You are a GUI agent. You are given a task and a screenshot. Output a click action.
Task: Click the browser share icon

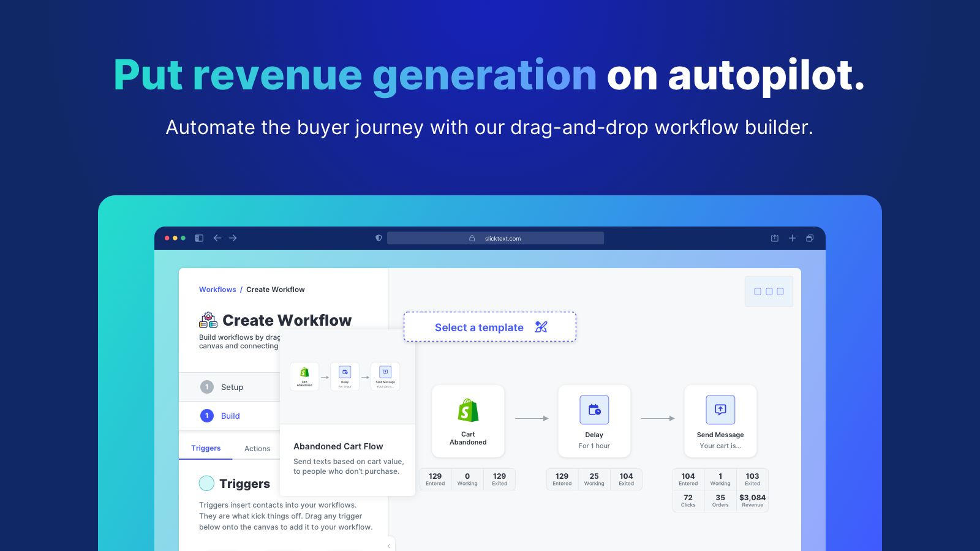coord(775,238)
